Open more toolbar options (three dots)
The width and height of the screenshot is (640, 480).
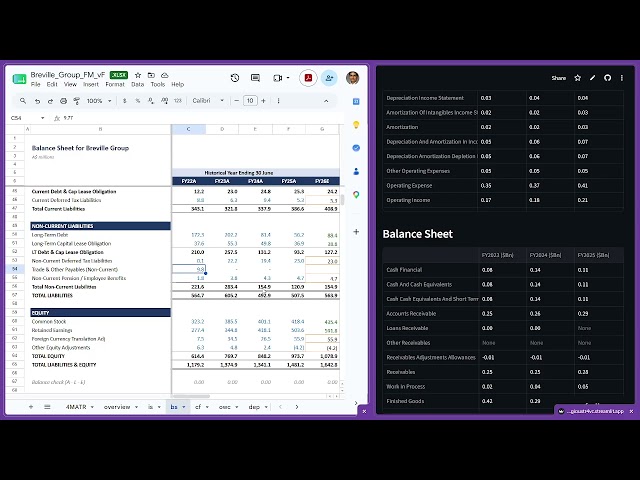(x=278, y=101)
